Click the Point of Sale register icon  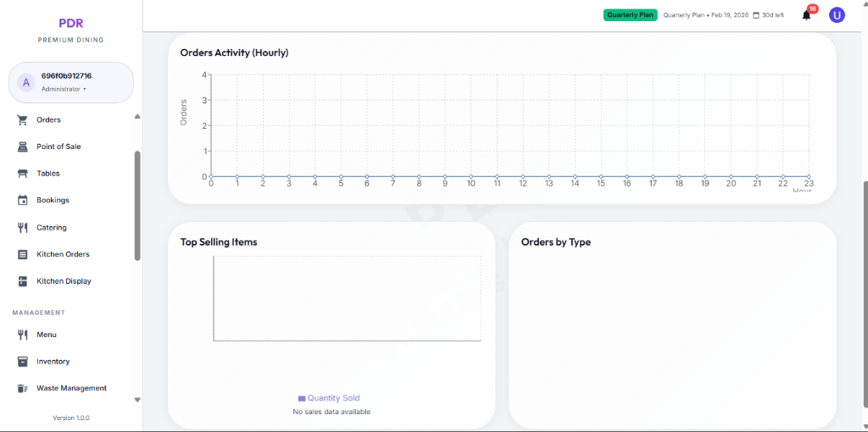point(23,147)
